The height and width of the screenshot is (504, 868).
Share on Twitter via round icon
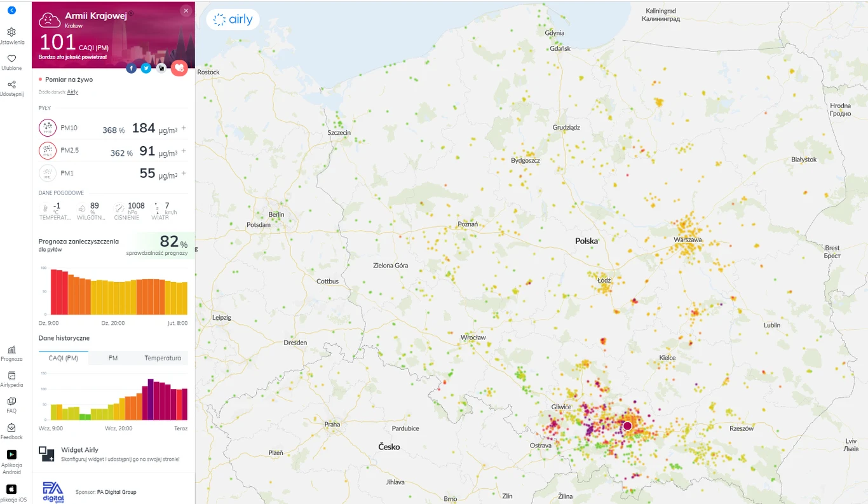click(146, 68)
